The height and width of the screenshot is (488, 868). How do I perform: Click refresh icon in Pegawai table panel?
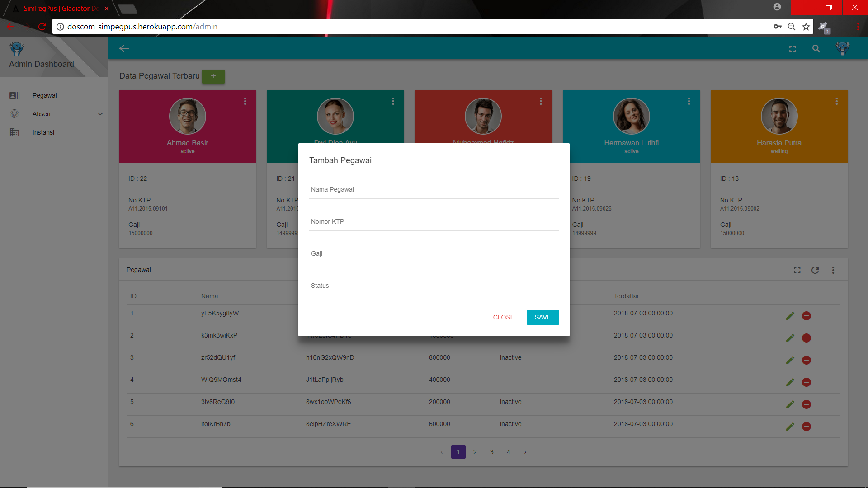[x=815, y=270]
